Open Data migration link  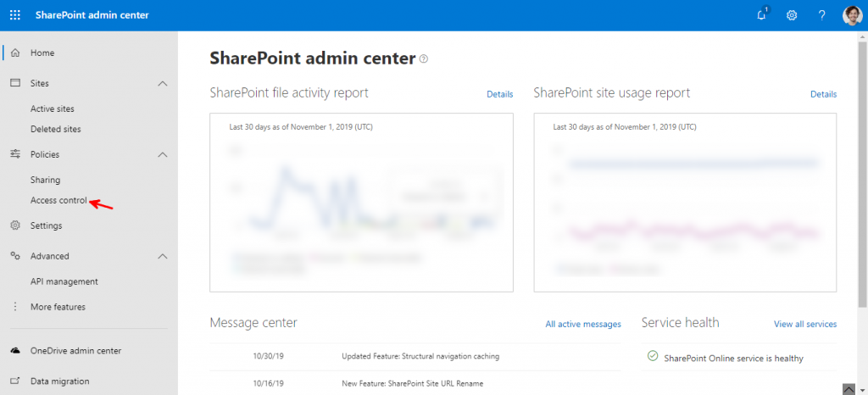(x=60, y=381)
